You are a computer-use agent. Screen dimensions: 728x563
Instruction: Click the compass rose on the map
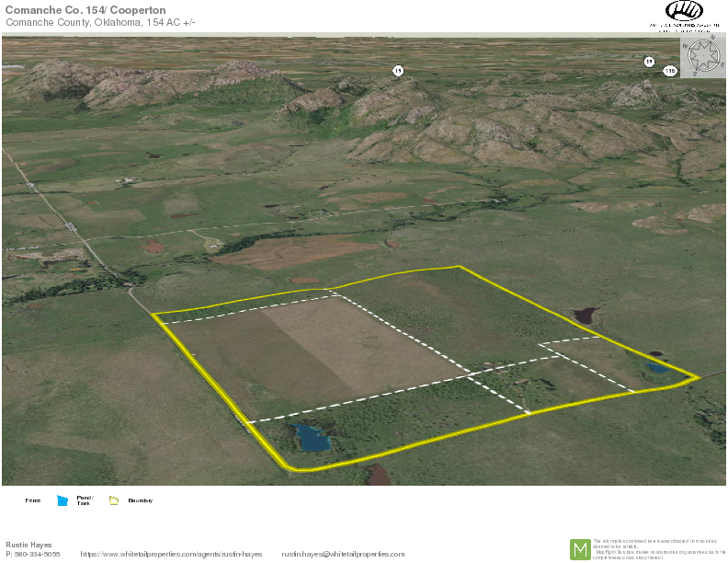tap(703, 54)
